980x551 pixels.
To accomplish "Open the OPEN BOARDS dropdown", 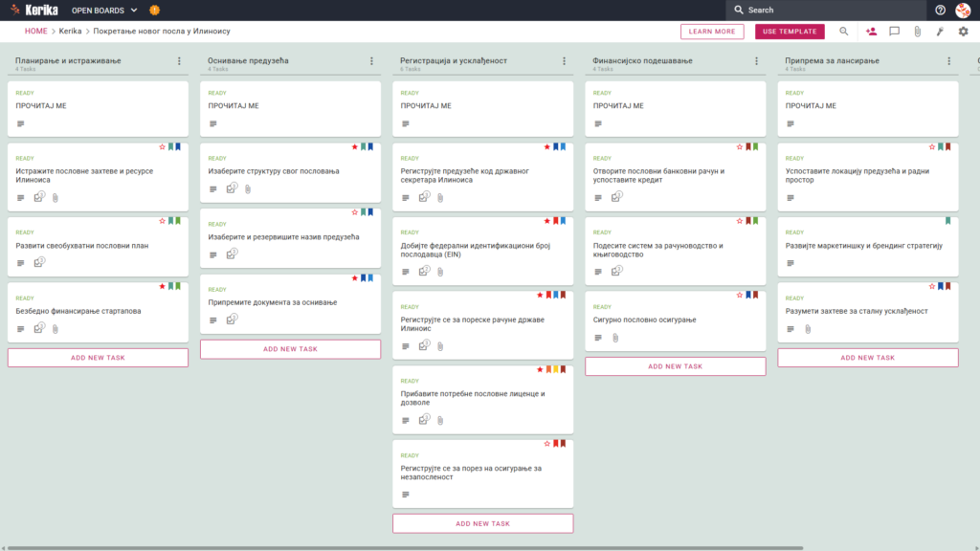I will 103,10.
